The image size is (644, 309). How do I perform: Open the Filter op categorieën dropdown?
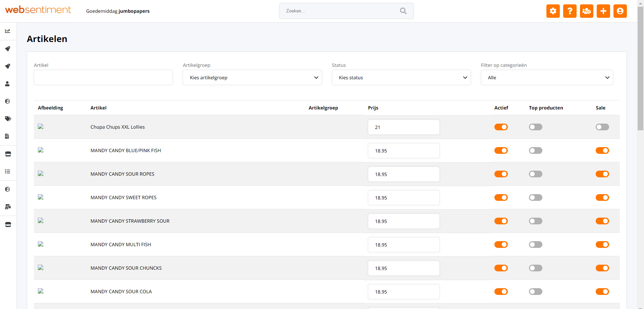click(547, 78)
